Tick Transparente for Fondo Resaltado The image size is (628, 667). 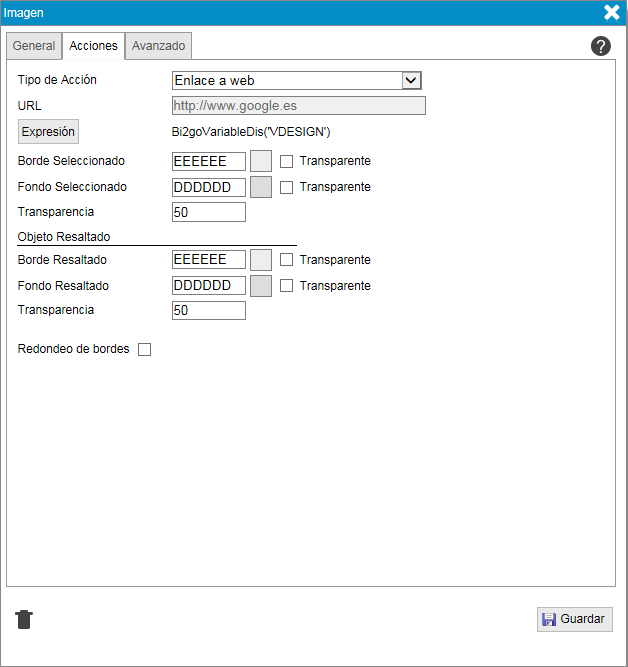point(286,286)
